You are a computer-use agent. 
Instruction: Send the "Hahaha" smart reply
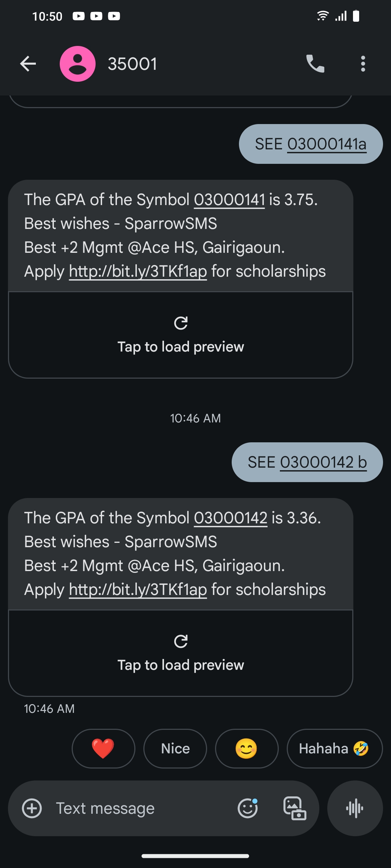[x=334, y=748]
